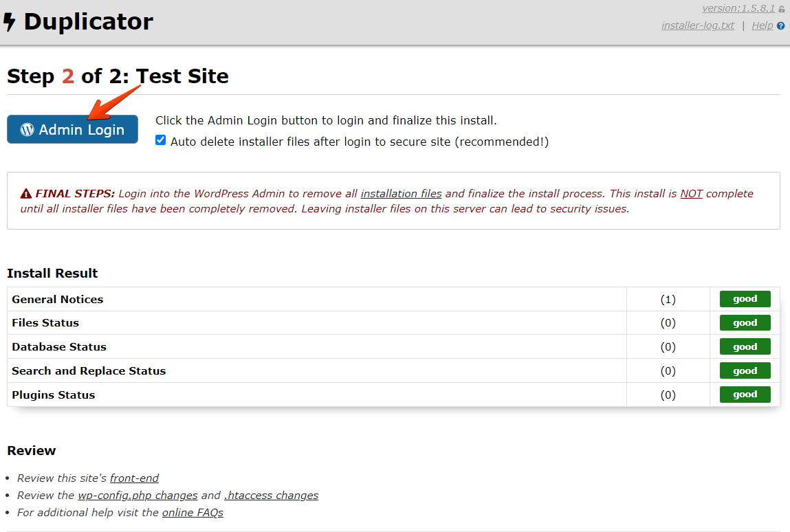Expand the Database Status row
This screenshot has width=790, height=532.
point(59,346)
